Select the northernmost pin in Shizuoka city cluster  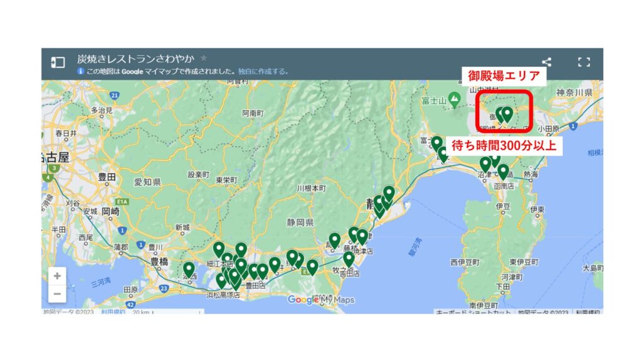pyautogui.click(x=389, y=194)
